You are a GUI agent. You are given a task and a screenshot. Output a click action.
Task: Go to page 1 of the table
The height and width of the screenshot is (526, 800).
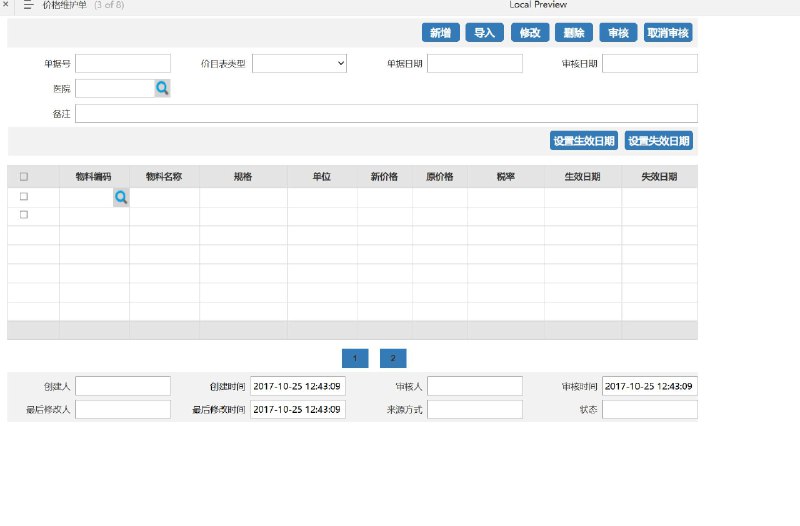click(x=355, y=358)
